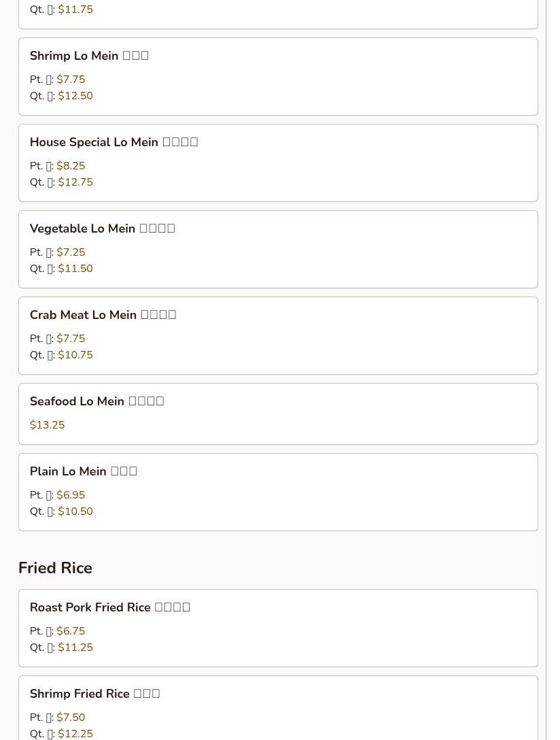Click Vegetable Lo Mein pint price $7.25

tap(71, 252)
